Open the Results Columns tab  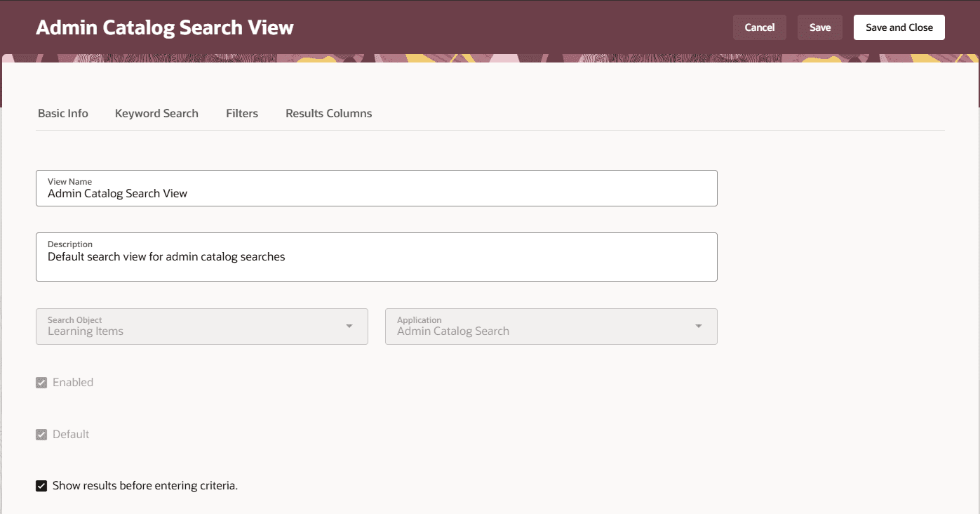point(329,113)
